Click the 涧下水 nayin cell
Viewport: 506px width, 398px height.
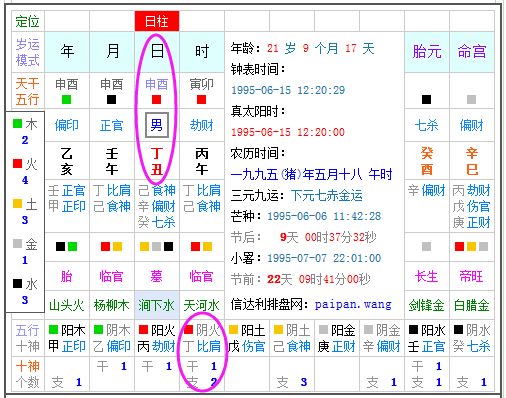click(157, 305)
